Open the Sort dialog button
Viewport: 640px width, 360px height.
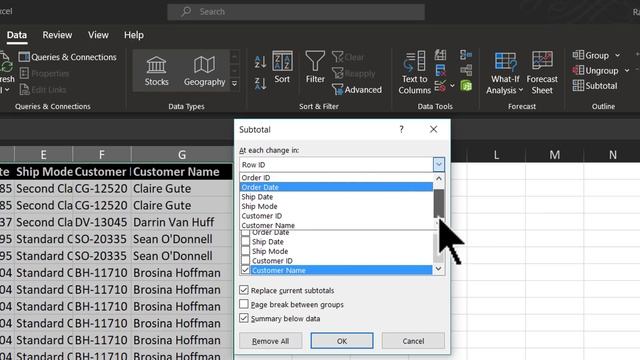[282, 67]
